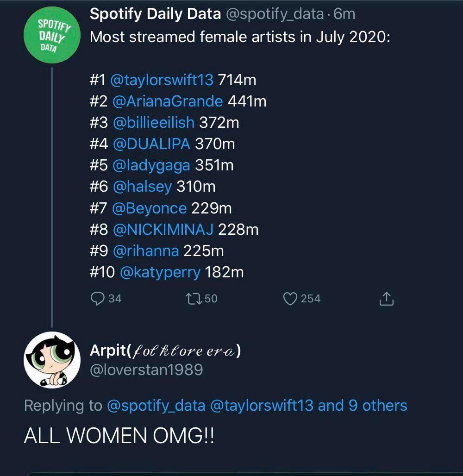Open the @DUALIPA mention
The image size is (463, 476).
[151, 144]
